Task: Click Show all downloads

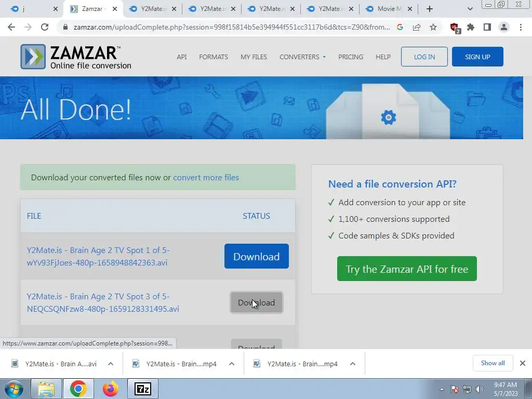Action: click(x=493, y=363)
